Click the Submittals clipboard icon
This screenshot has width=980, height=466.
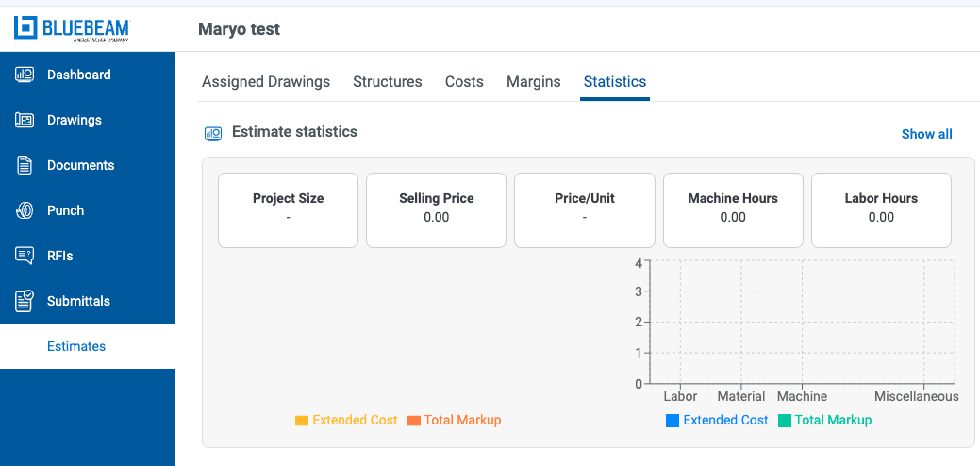tap(25, 301)
